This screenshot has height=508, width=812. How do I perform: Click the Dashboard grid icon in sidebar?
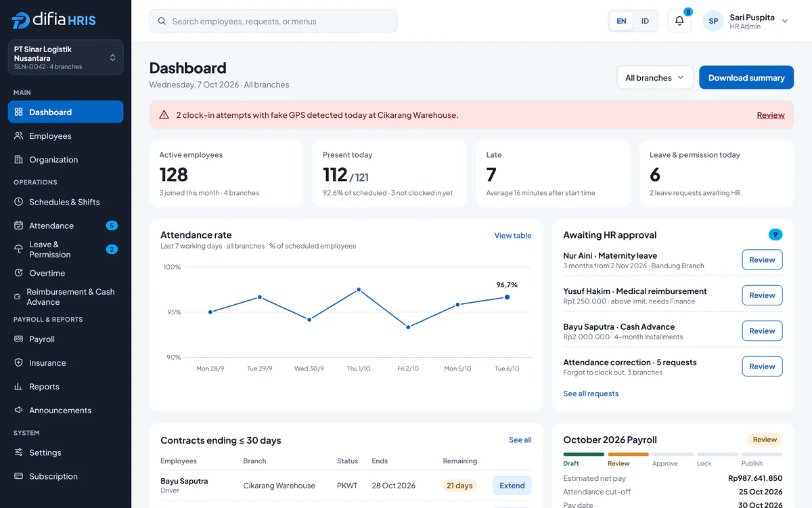coord(19,112)
